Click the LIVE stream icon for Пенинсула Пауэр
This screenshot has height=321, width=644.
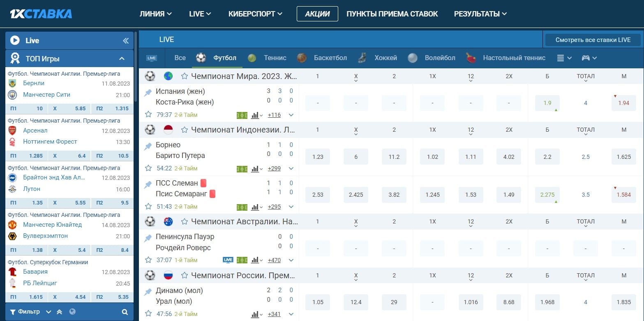pyautogui.click(x=228, y=260)
